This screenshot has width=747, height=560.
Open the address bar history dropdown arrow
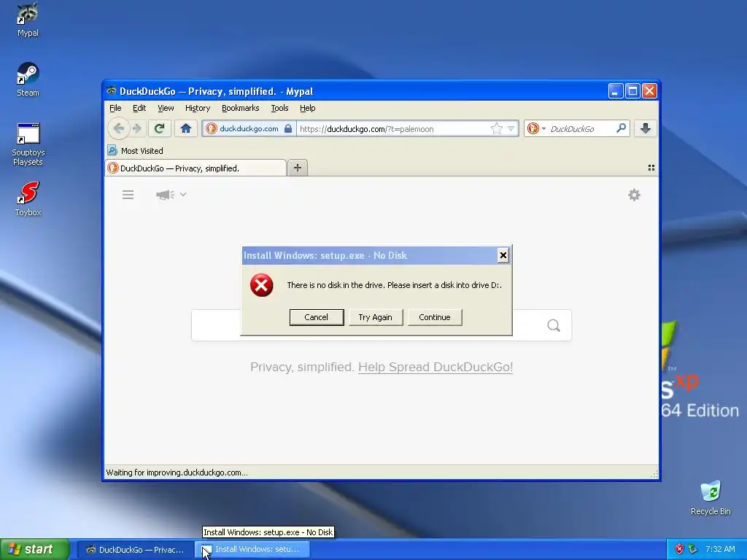coord(511,128)
